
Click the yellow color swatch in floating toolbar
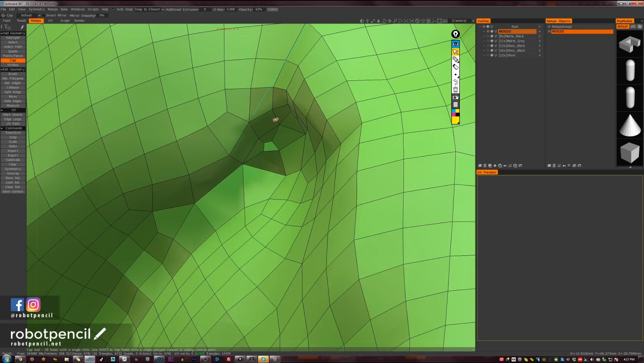click(x=455, y=120)
